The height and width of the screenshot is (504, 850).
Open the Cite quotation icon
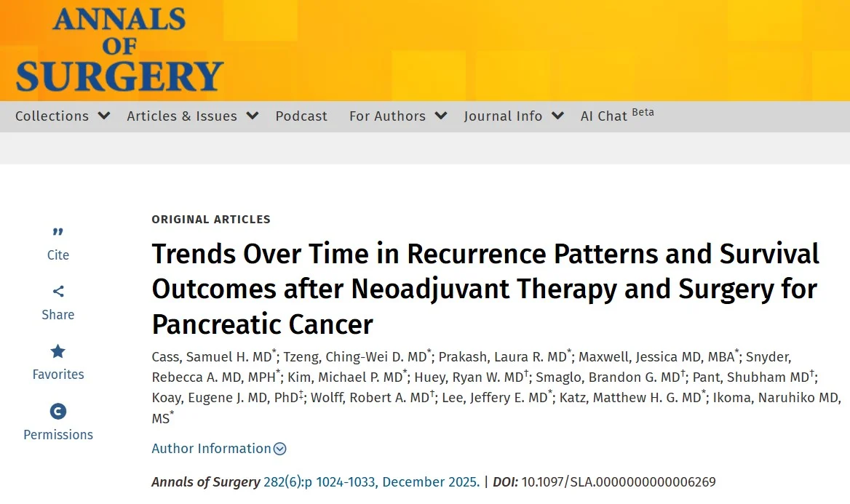click(57, 233)
